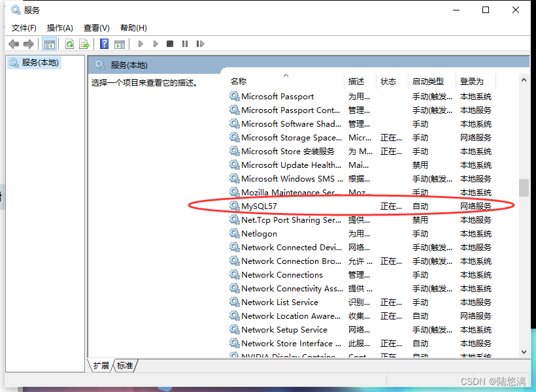Screen dimensions: 536x392
Task: Toggle the show/hide console tree icon
Action: (49, 44)
